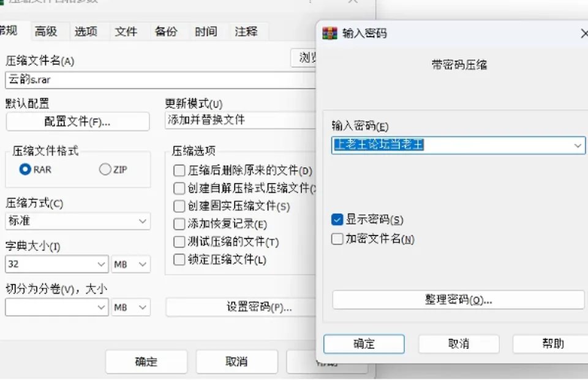The image size is (588, 380).
Task: Open the 备份 tab
Action: pos(166,31)
